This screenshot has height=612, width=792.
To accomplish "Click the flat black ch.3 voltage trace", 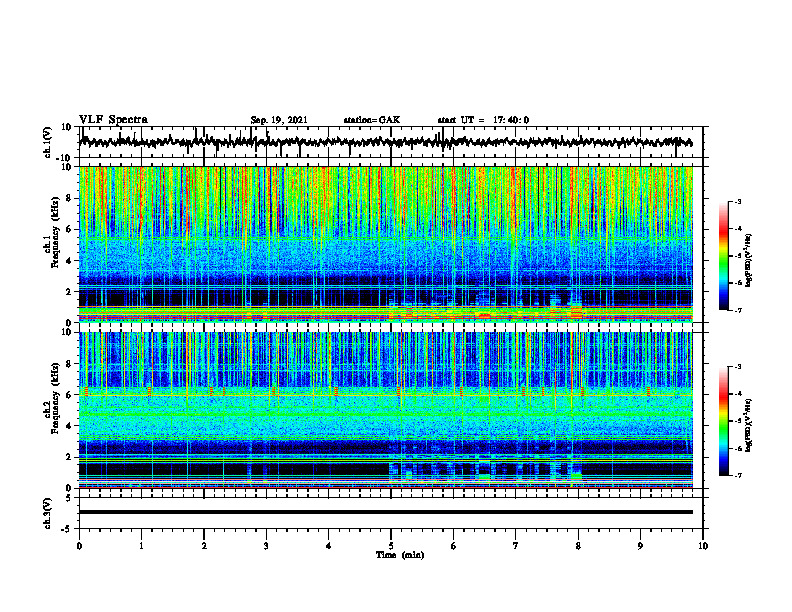I will point(386,512).
